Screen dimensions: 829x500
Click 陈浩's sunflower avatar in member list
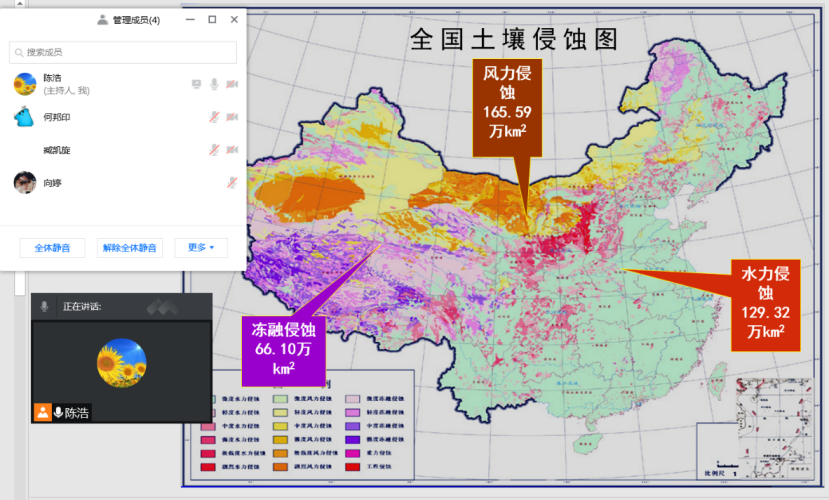25,84
